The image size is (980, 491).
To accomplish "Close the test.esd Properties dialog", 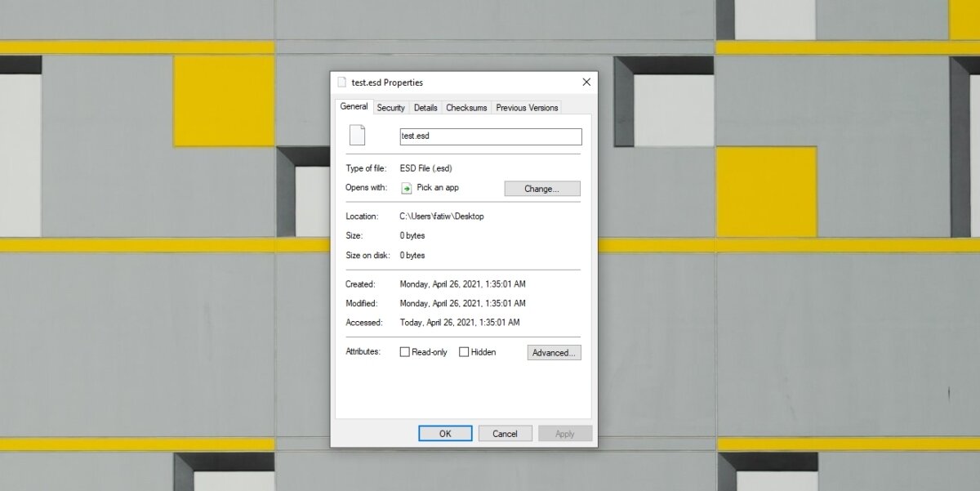I will click(x=586, y=83).
